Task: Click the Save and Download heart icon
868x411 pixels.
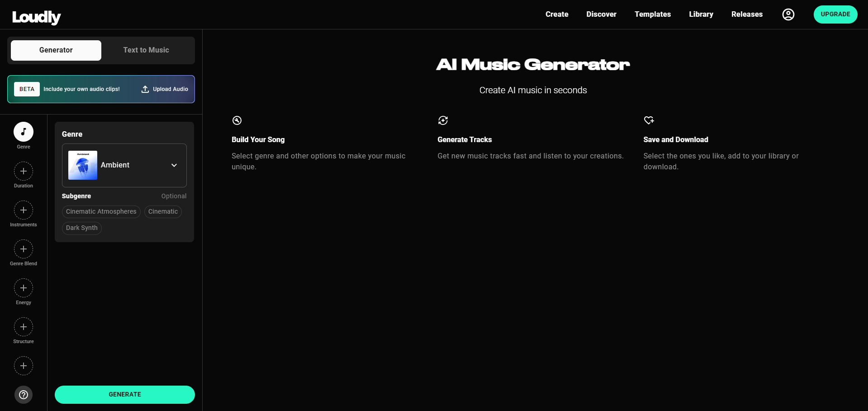Action: (649, 120)
